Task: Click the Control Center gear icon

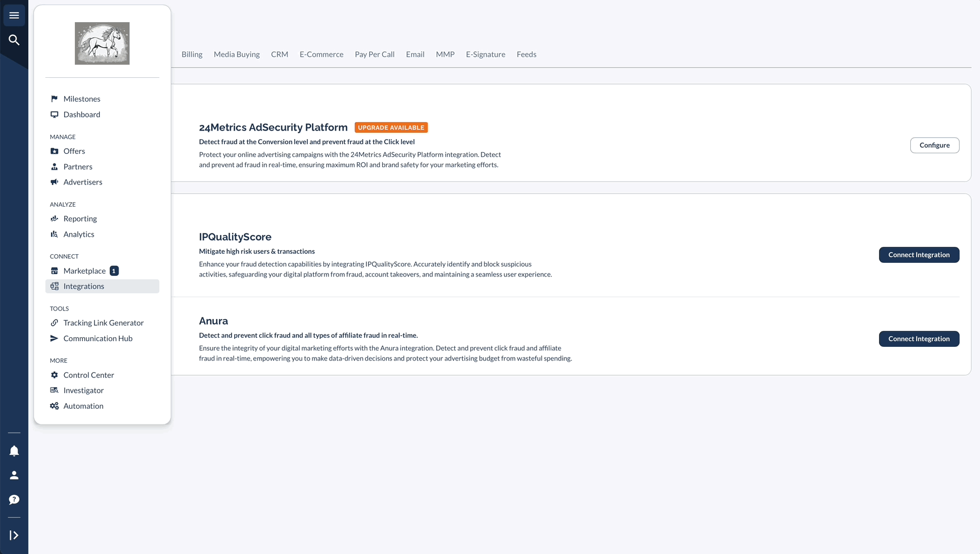Action: click(54, 375)
